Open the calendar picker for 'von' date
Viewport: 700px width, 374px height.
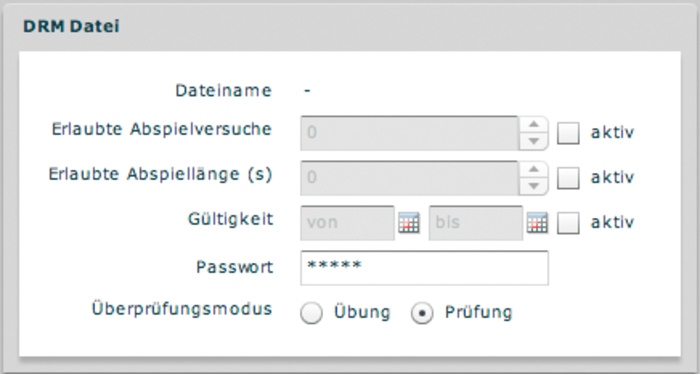409,223
